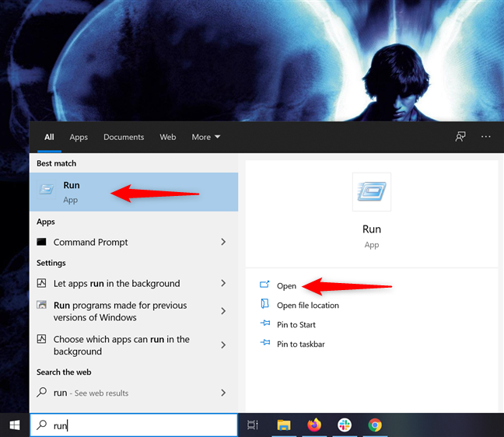
Task: Click the Command Prompt icon
Action: pyautogui.click(x=41, y=242)
